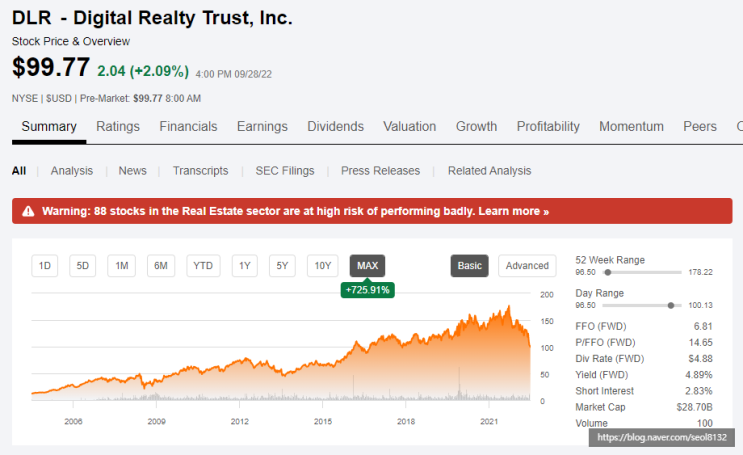Select the 1D chart range
743x455 pixels.
45,266
